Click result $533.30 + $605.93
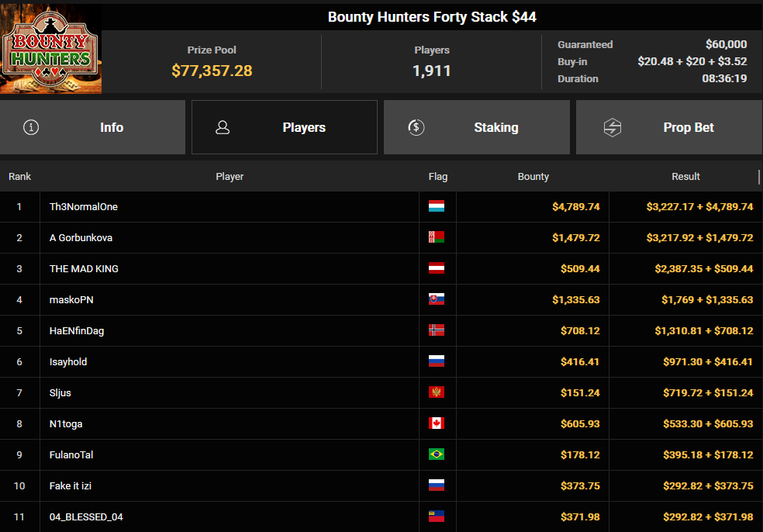Viewport: 763px width, 532px height. click(708, 424)
